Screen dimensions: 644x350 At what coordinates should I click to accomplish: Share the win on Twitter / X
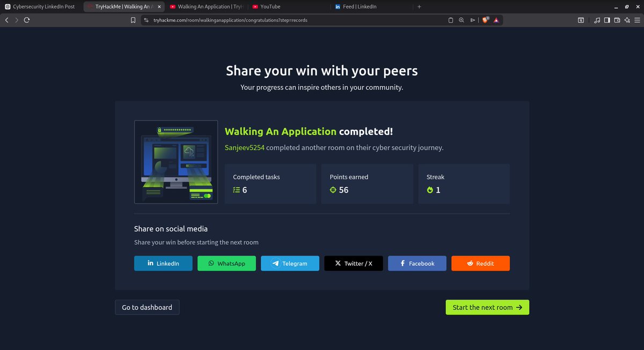(354, 263)
